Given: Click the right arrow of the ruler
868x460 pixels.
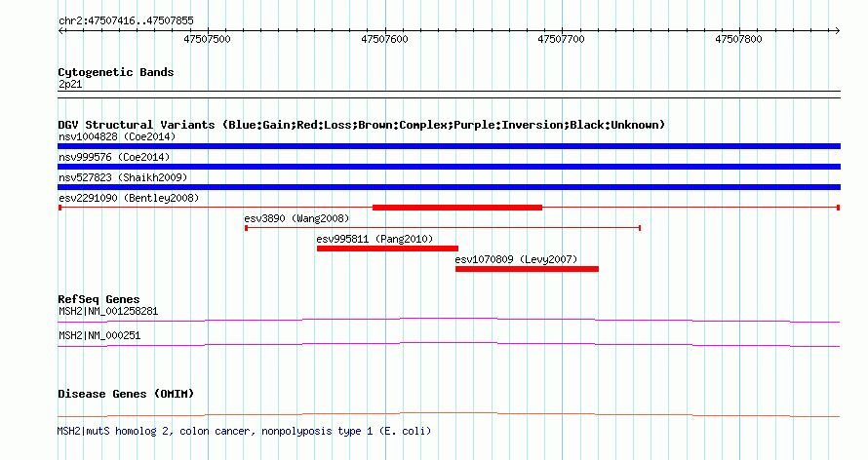Looking at the screenshot, I should [837, 31].
